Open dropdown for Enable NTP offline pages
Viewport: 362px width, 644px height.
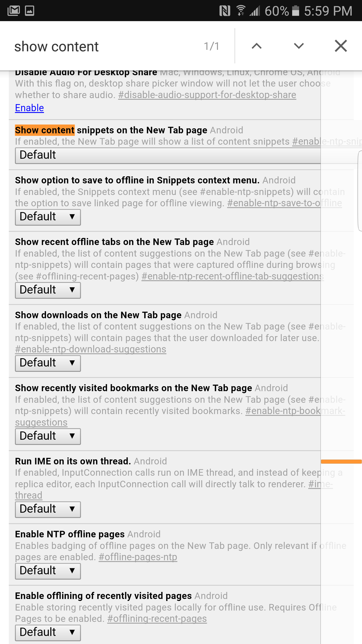click(x=48, y=571)
